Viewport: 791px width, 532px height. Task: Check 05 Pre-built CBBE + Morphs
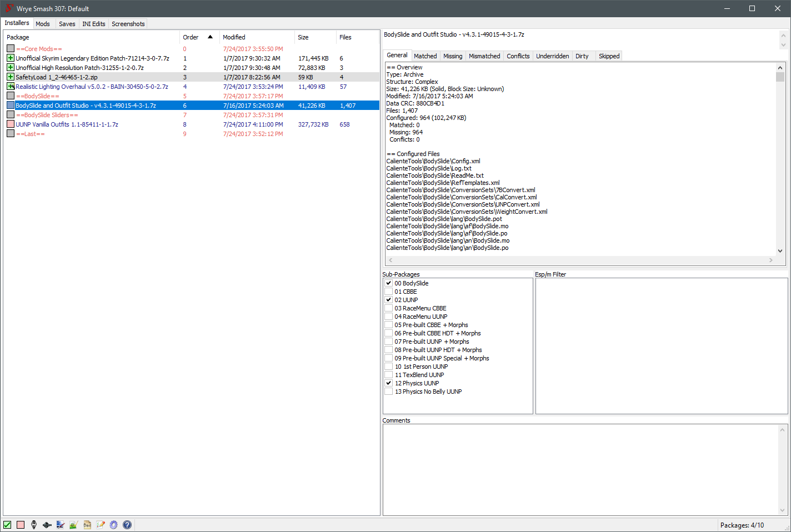(x=389, y=325)
